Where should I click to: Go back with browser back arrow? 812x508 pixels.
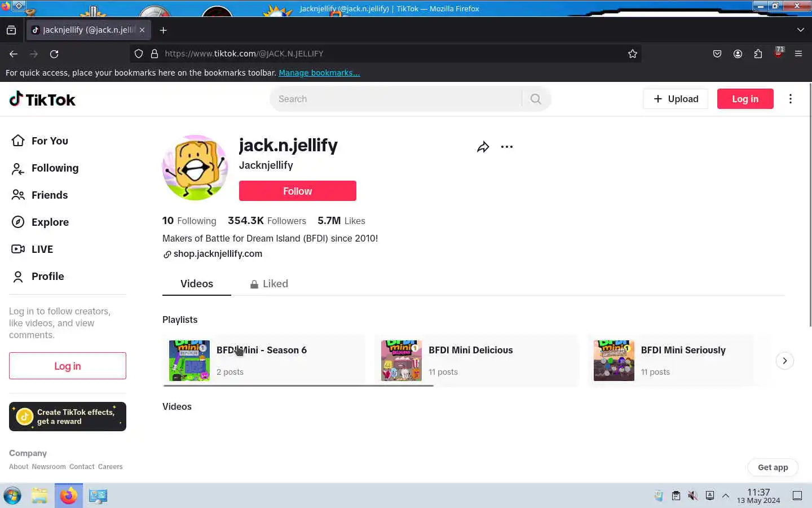tap(14, 54)
